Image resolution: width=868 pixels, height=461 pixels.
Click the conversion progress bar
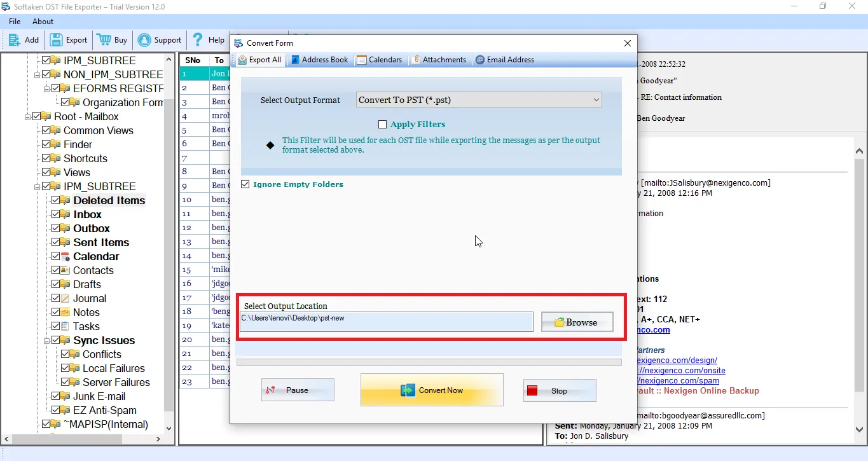click(x=429, y=362)
